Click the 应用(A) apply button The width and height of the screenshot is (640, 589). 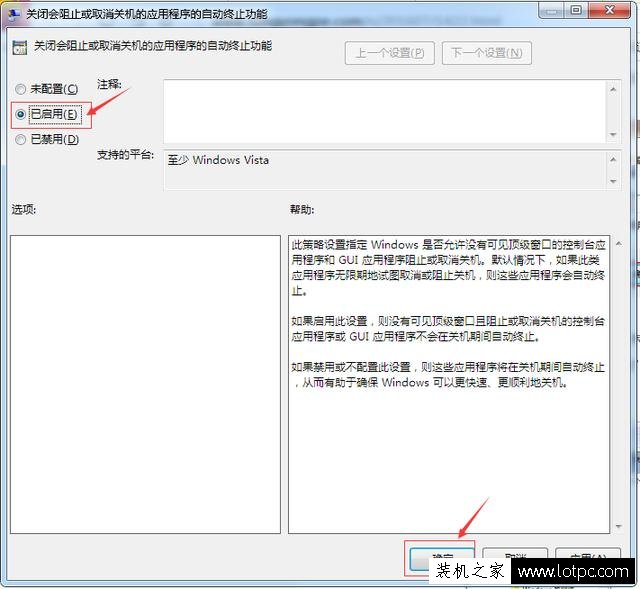pyautogui.click(x=588, y=557)
